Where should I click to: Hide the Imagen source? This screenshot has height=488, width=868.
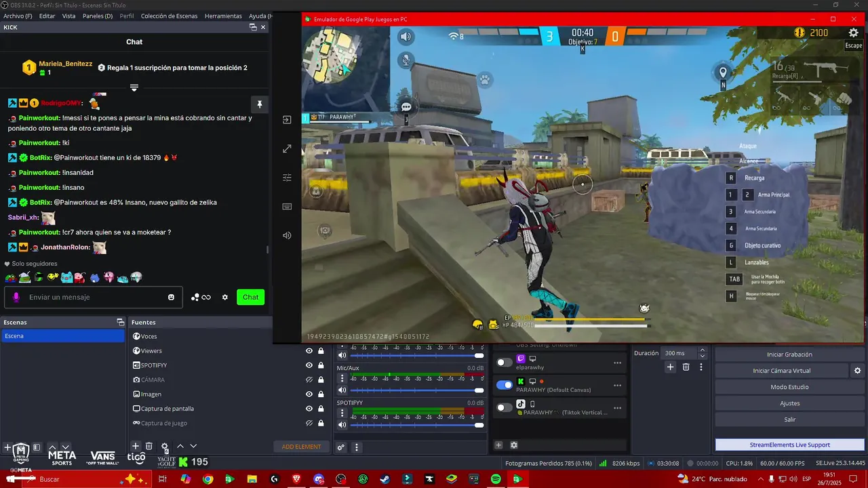[x=309, y=394]
